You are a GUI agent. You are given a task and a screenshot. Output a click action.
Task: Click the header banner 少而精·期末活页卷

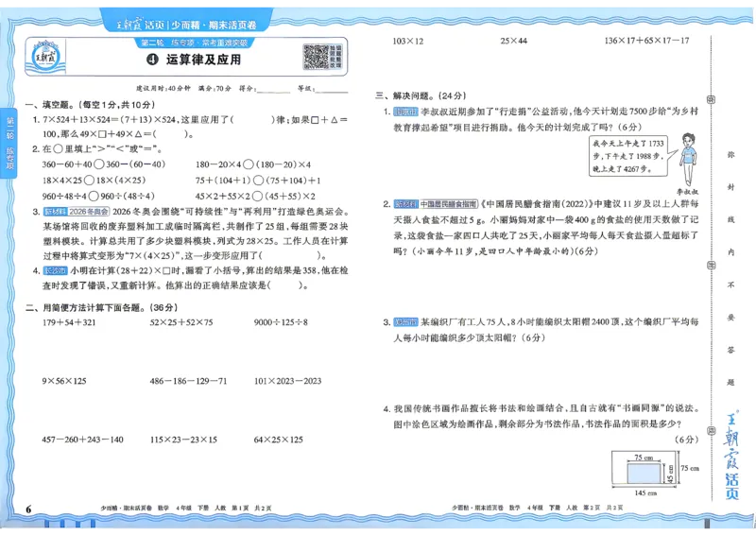point(187,24)
